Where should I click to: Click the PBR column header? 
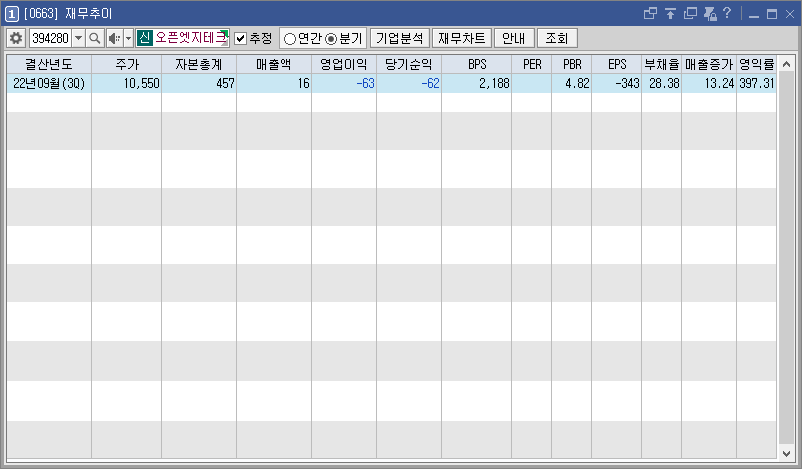pyautogui.click(x=572, y=64)
